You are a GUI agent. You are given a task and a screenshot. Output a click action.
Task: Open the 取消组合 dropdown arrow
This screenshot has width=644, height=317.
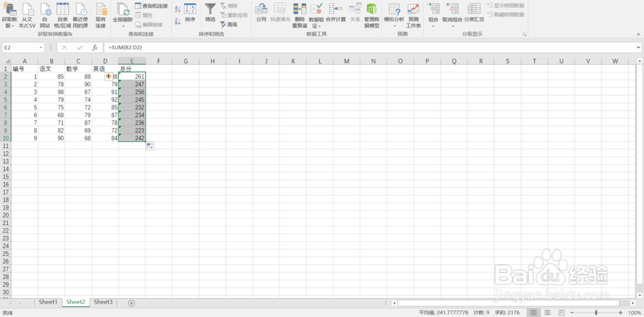pyautogui.click(x=453, y=26)
